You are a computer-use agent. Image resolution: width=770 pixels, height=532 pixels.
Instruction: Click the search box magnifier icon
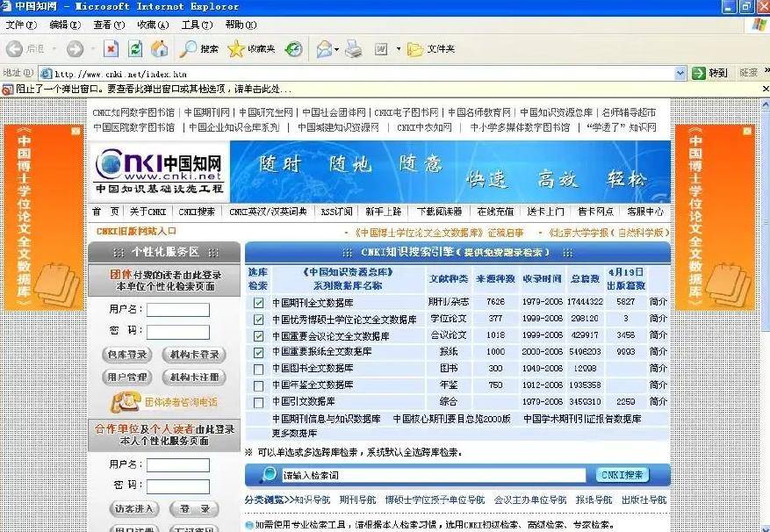click(x=268, y=475)
